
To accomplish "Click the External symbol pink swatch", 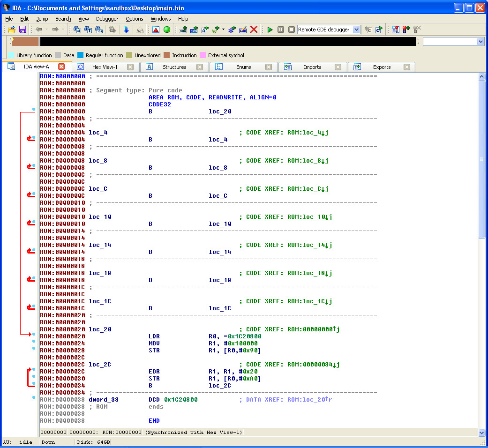I will (203, 55).
